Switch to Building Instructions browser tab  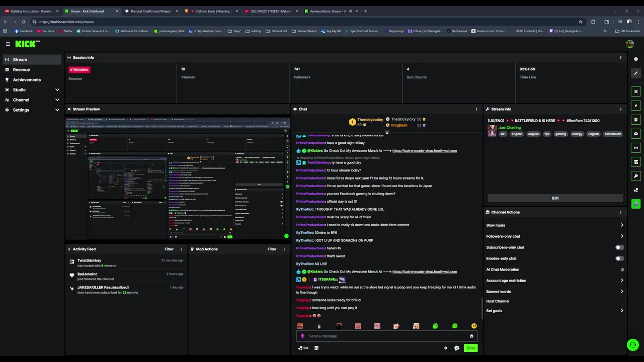(x=31, y=11)
